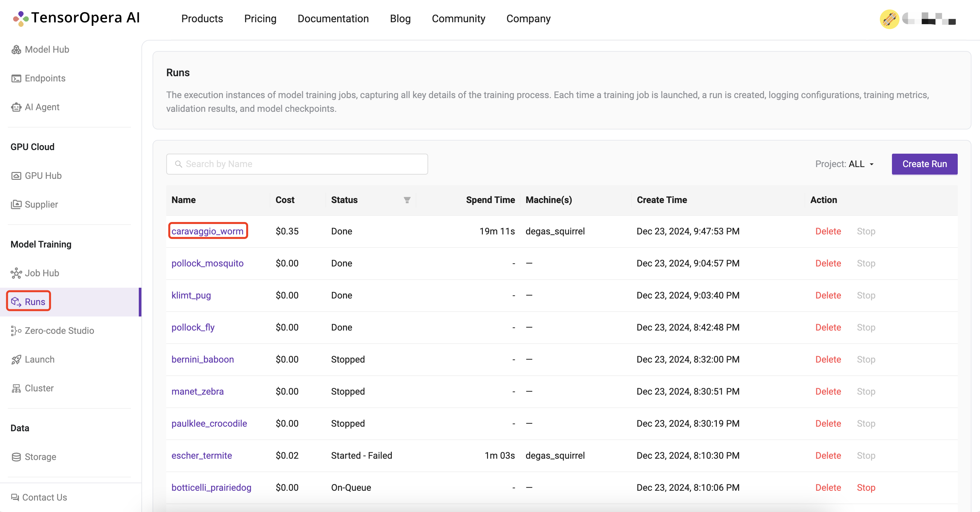Select the AI Agent sidebar icon
Viewport: 980px width, 512px height.
point(17,107)
